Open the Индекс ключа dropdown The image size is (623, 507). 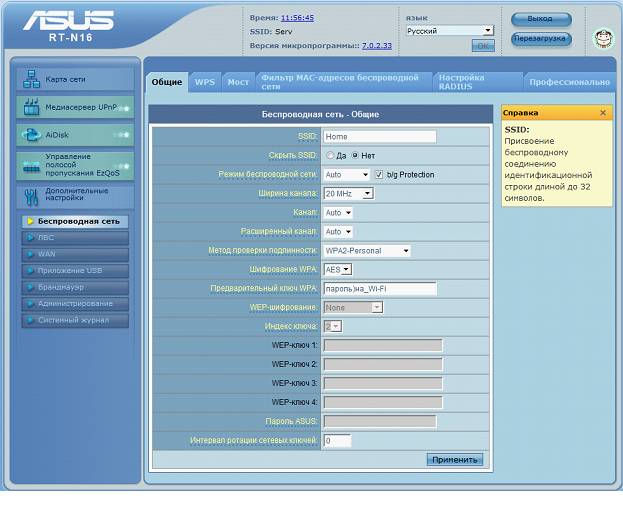(333, 327)
